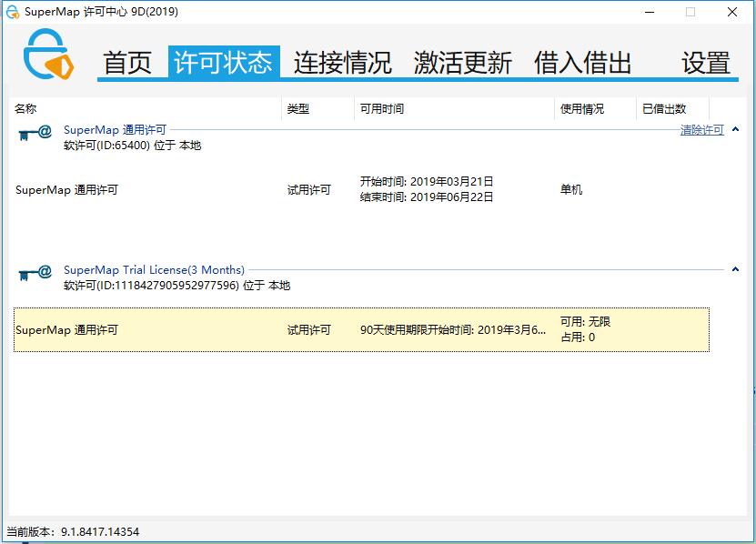Open the 借入借出 tab
This screenshot has height=544, width=756.
click(582, 63)
